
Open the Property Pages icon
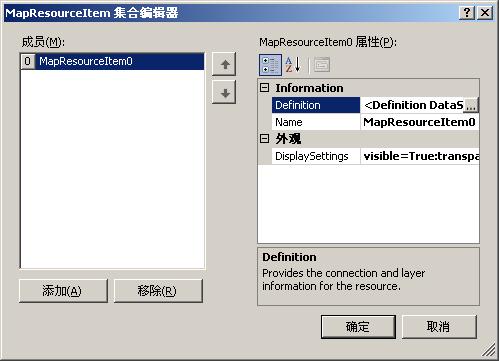322,65
